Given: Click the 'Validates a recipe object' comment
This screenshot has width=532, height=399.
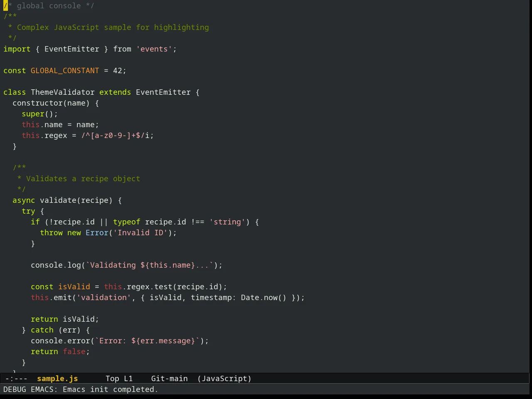Looking at the screenshot, I should (x=83, y=179).
